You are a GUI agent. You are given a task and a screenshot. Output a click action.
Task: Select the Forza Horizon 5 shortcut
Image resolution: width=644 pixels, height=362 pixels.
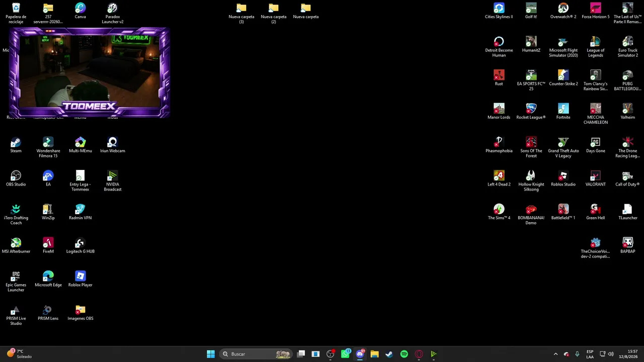596,11
